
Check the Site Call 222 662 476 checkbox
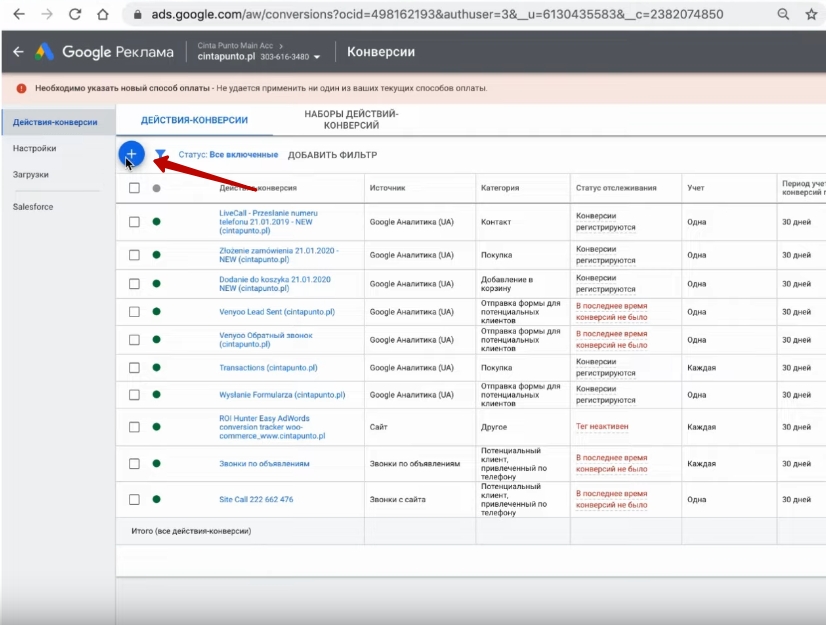click(134, 499)
